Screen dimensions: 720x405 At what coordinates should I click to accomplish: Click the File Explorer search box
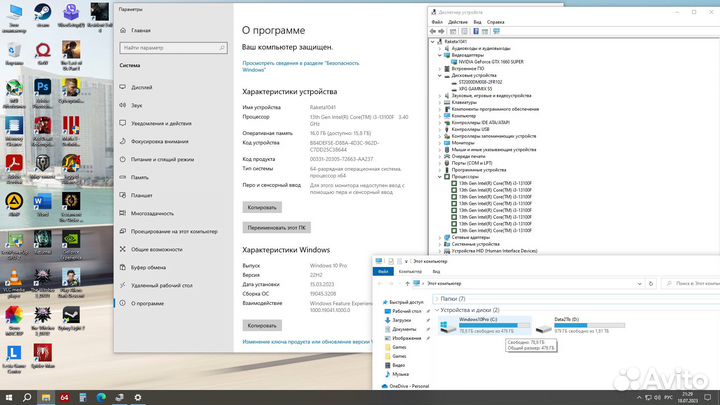pyautogui.click(x=691, y=284)
